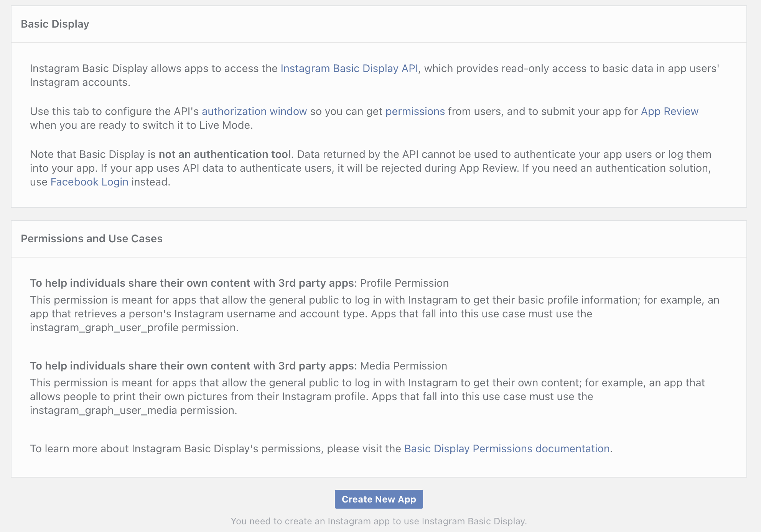The height and width of the screenshot is (532, 761).
Task: Open Basic Display Permissions documentation link
Action: pyautogui.click(x=507, y=448)
